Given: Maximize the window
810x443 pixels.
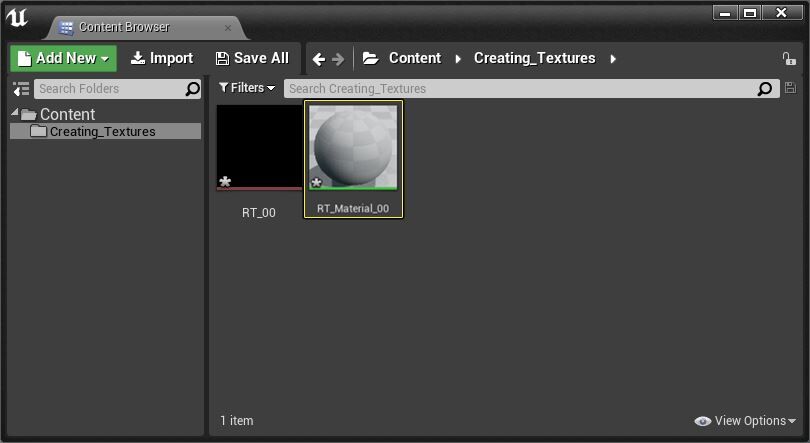Looking at the screenshot, I should pyautogui.click(x=750, y=12).
